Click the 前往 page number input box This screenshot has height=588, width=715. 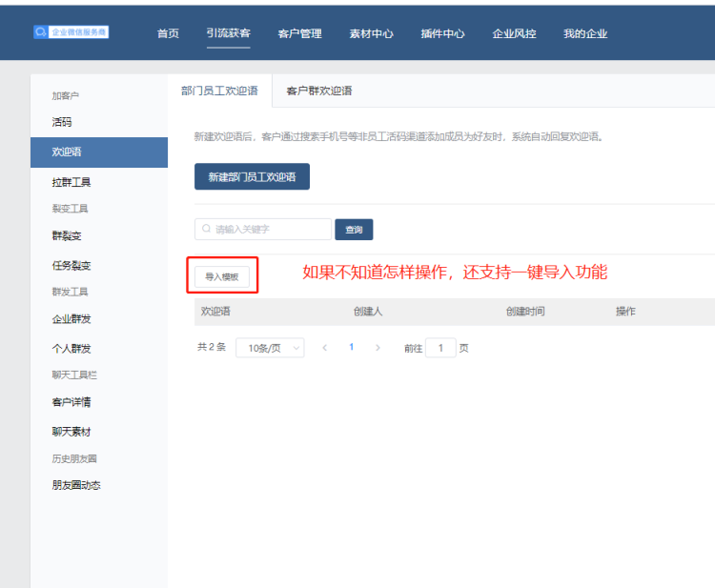click(440, 348)
